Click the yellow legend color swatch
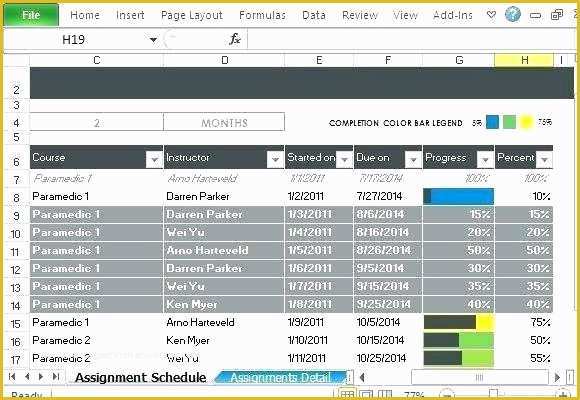The width and height of the screenshot is (580, 400). click(x=526, y=122)
